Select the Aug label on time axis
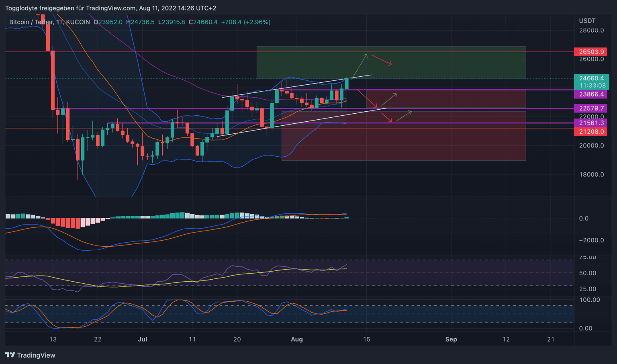 click(x=296, y=339)
